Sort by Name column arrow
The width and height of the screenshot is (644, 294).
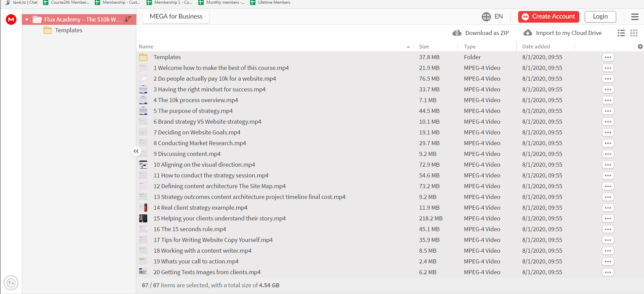408,47
